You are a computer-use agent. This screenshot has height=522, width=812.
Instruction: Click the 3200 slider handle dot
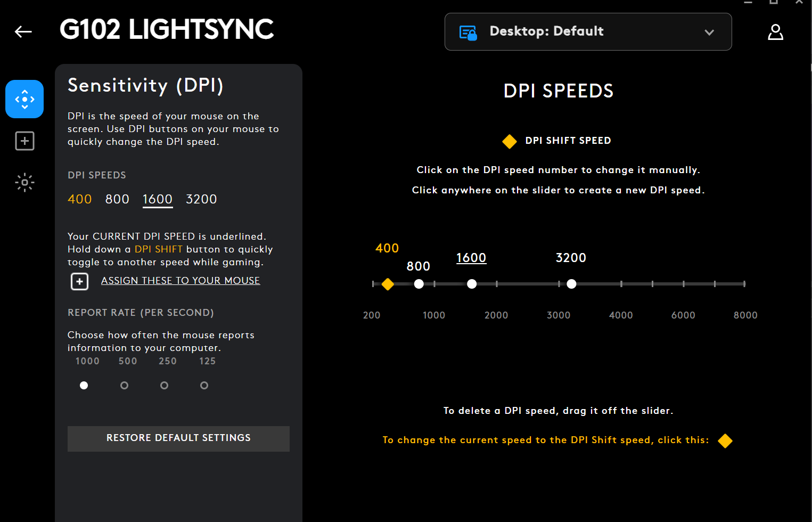coord(571,284)
